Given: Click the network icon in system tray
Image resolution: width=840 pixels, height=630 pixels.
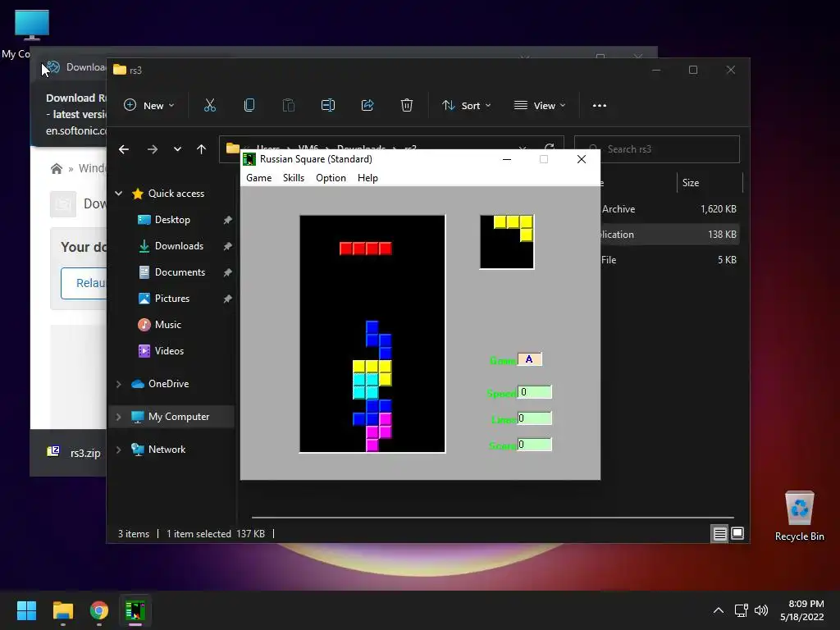Looking at the screenshot, I should (x=742, y=610).
